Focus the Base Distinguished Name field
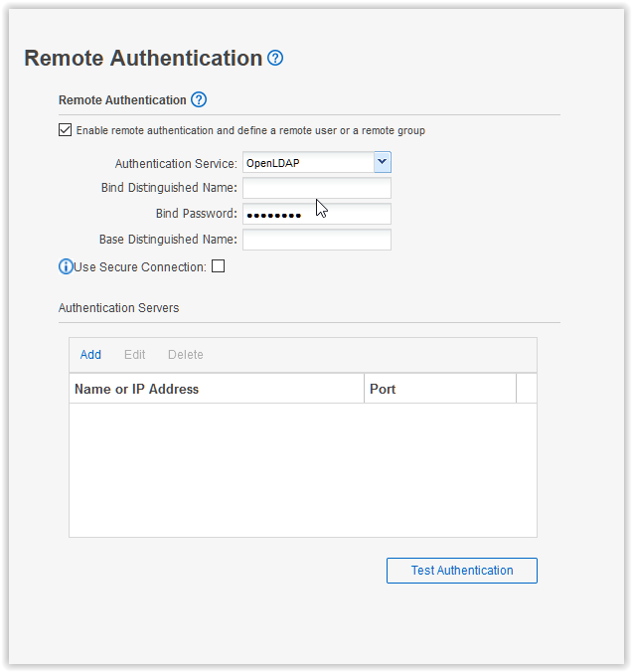Image resolution: width=632 pixels, height=672 pixels. click(316, 240)
